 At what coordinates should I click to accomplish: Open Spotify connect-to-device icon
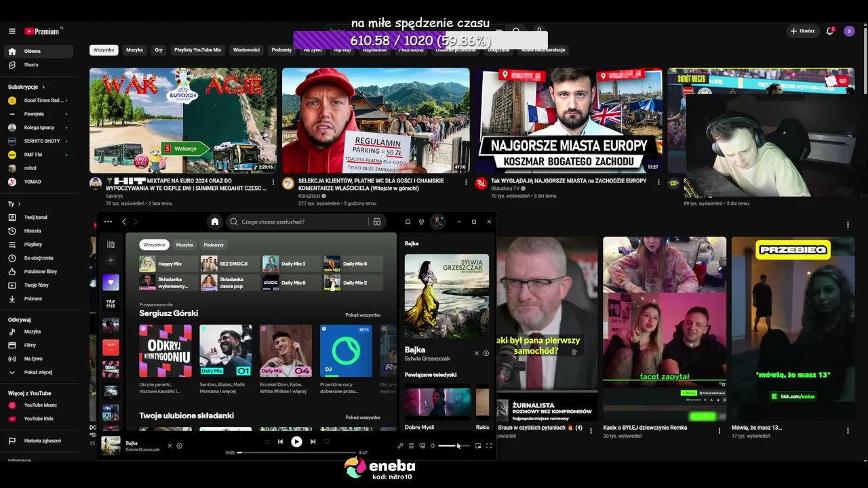422,446
